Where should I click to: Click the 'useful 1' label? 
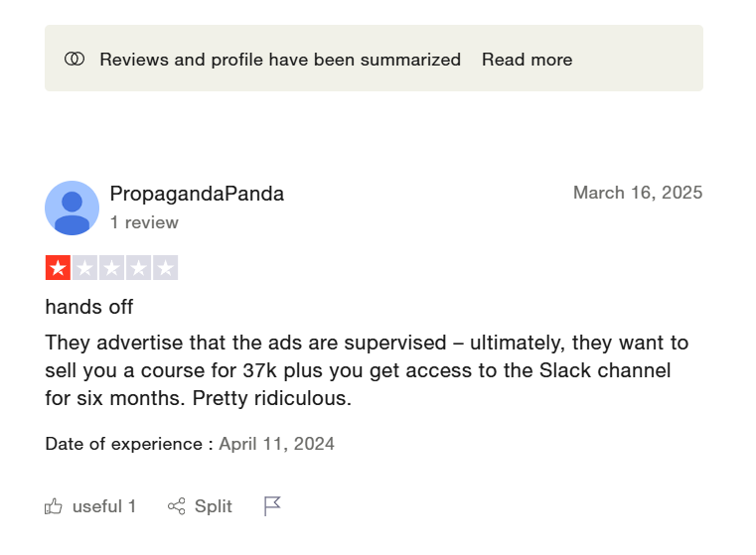tap(104, 506)
